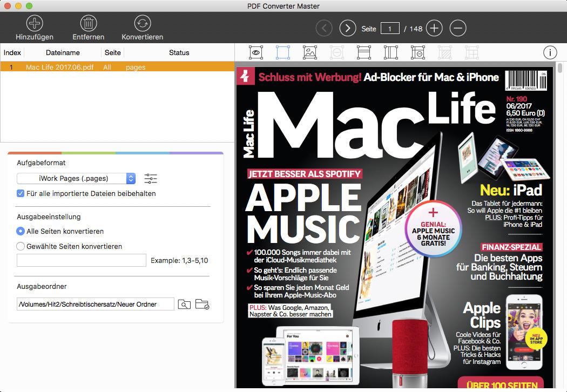Click the Dateiname column header
Screen dimensions: 567x392
(63, 52)
